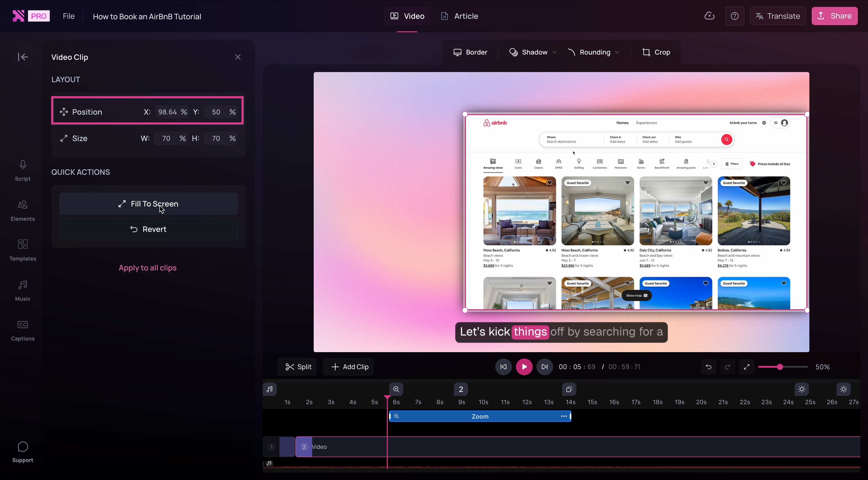Image resolution: width=868 pixels, height=480 pixels.
Task: Open the Script panel microphone icon
Action: pyautogui.click(x=23, y=165)
